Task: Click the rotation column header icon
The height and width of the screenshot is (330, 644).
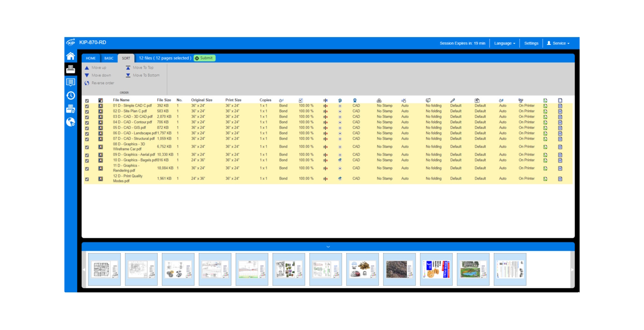Action: [340, 100]
